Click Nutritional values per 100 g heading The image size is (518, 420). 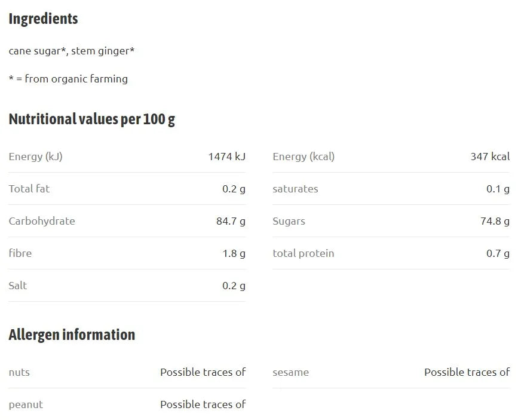coord(92,119)
